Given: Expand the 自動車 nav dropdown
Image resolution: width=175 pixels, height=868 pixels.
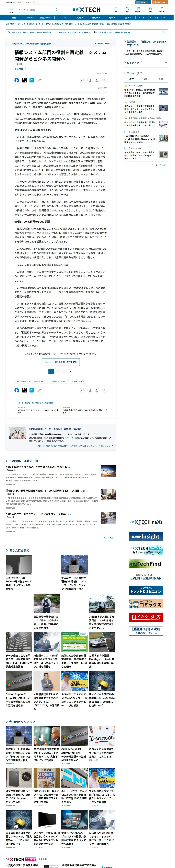Looking at the screenshot, I should (x=96, y=18).
